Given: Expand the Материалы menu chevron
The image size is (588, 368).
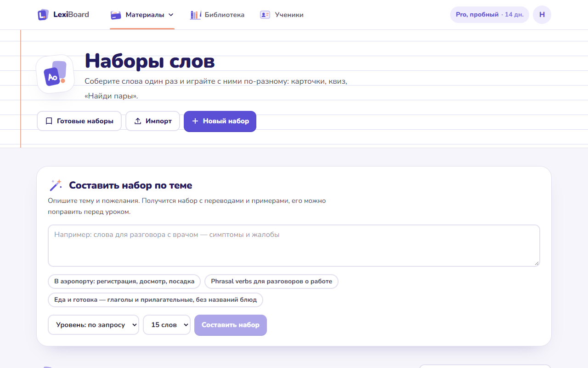Looking at the screenshot, I should (x=171, y=15).
